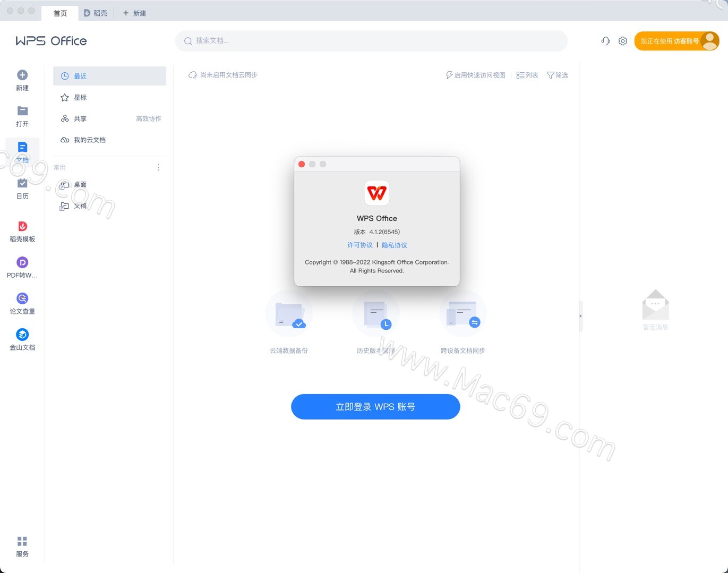Select the 文档 documents icon in sidebar
Screen dimensions: 728x573
coord(22,147)
